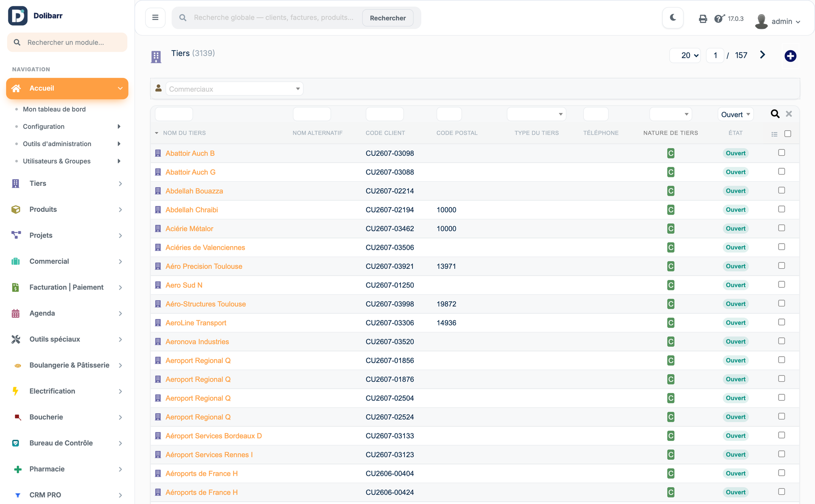The image size is (815, 504).
Task: Check the box for Abattoir Auch B
Action: pyautogui.click(x=781, y=152)
